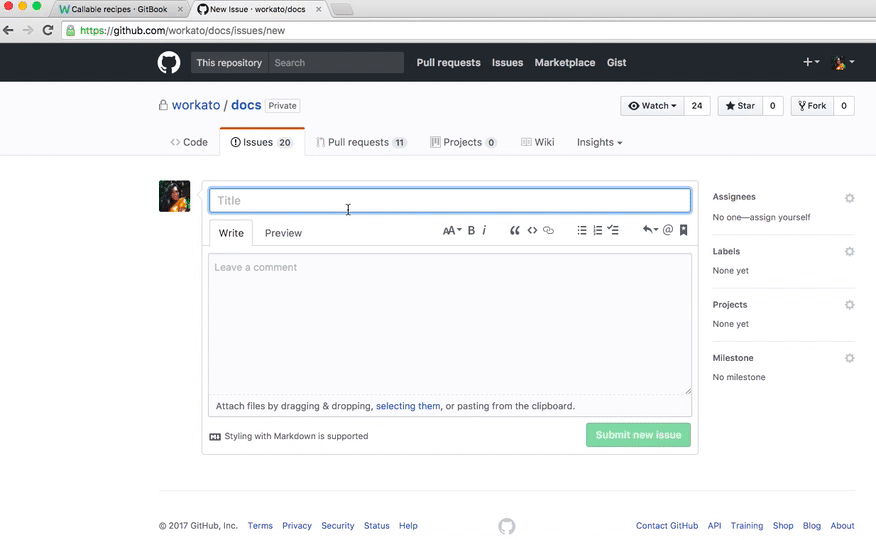Mention a user with the @ icon
The height and width of the screenshot is (540, 876).
click(x=668, y=231)
